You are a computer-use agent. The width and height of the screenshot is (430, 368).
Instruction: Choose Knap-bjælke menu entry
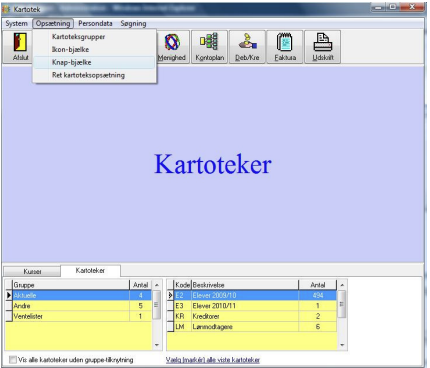point(94,62)
